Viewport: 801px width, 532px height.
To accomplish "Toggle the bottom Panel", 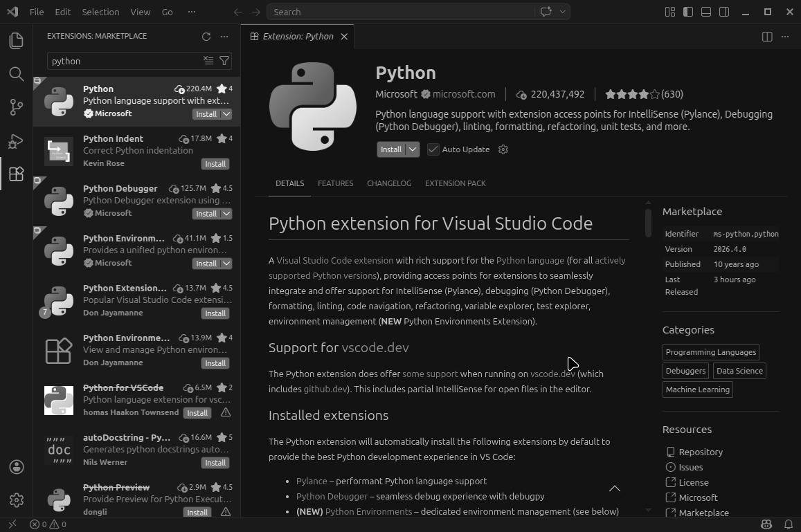I will click(706, 12).
